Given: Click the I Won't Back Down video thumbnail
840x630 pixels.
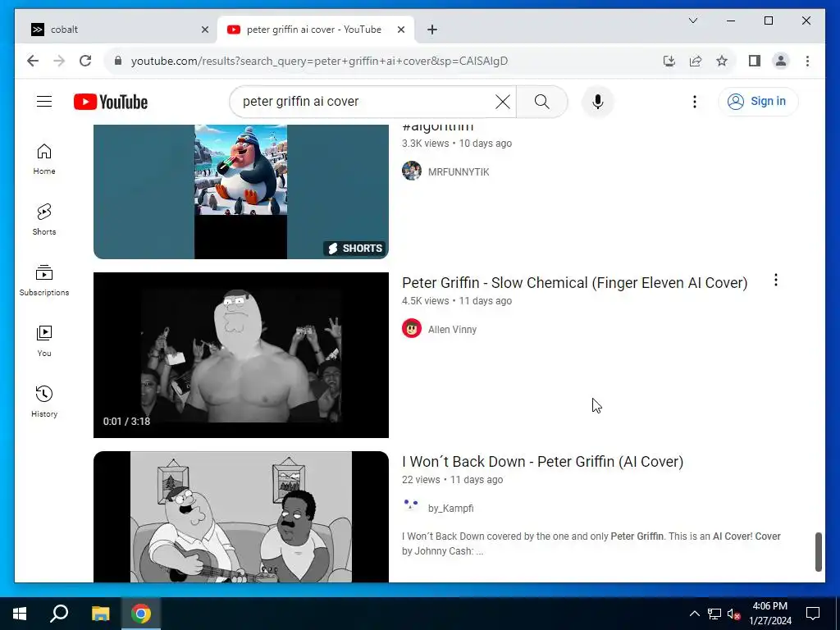Looking at the screenshot, I should 241,517.
